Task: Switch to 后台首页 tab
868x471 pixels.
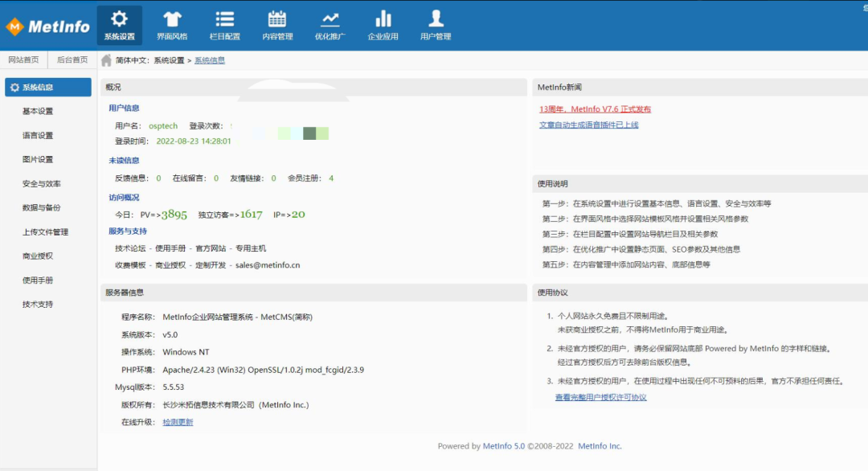Action: click(72, 59)
